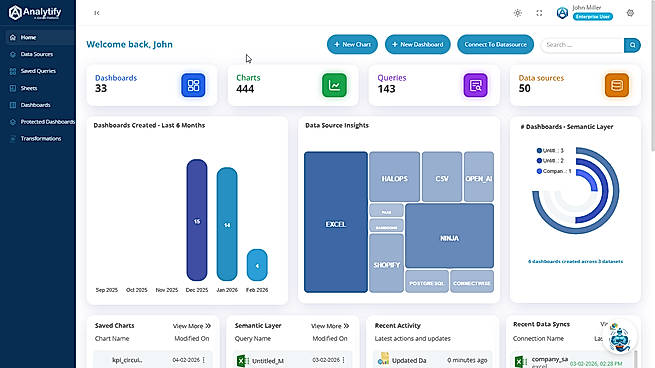Open the Dashboards 33 stat card
Image resolution: width=655 pixels, height=368 pixels.
tap(152, 85)
